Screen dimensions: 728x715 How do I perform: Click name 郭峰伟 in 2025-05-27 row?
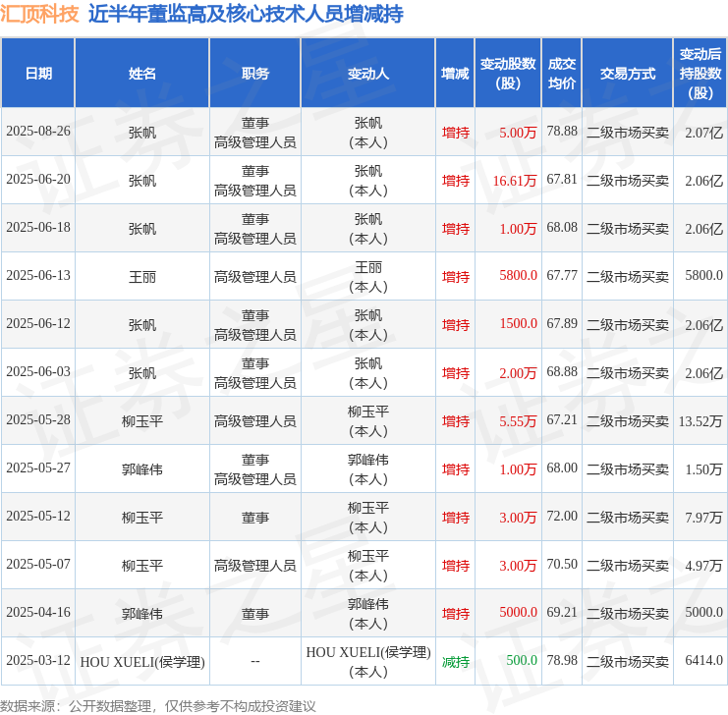(x=142, y=469)
